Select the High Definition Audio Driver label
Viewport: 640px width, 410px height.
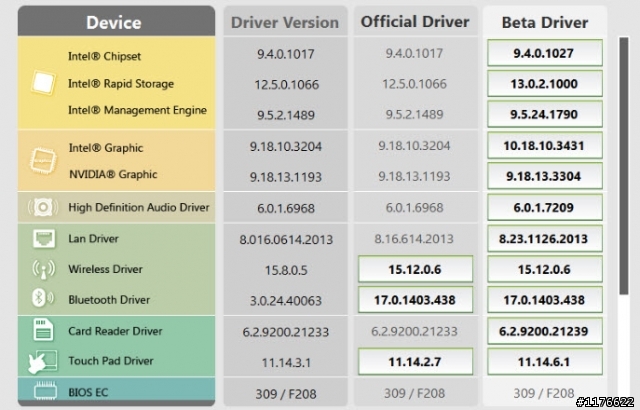(139, 207)
